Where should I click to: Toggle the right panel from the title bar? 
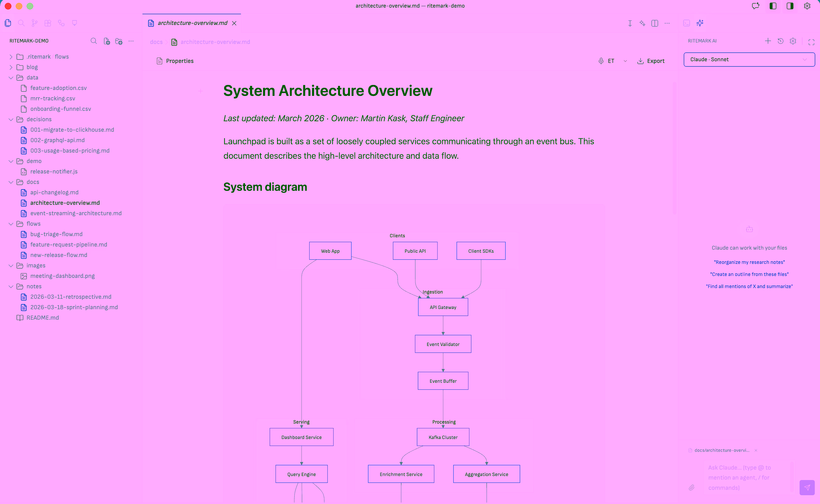[790, 6]
